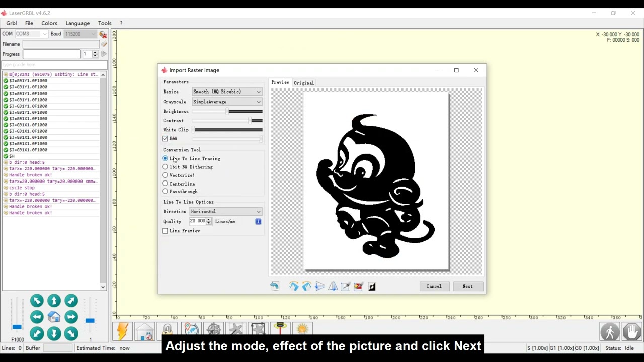Screen dimensions: 644x362
Task: Jog the laser to the left
Action: click(x=37, y=317)
